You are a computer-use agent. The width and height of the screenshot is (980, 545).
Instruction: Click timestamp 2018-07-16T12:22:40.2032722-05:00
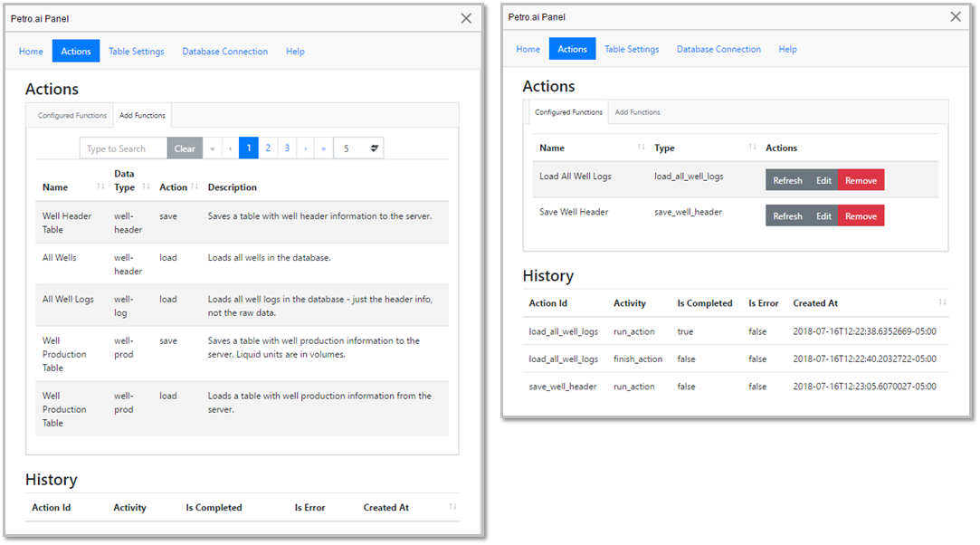[x=864, y=359]
